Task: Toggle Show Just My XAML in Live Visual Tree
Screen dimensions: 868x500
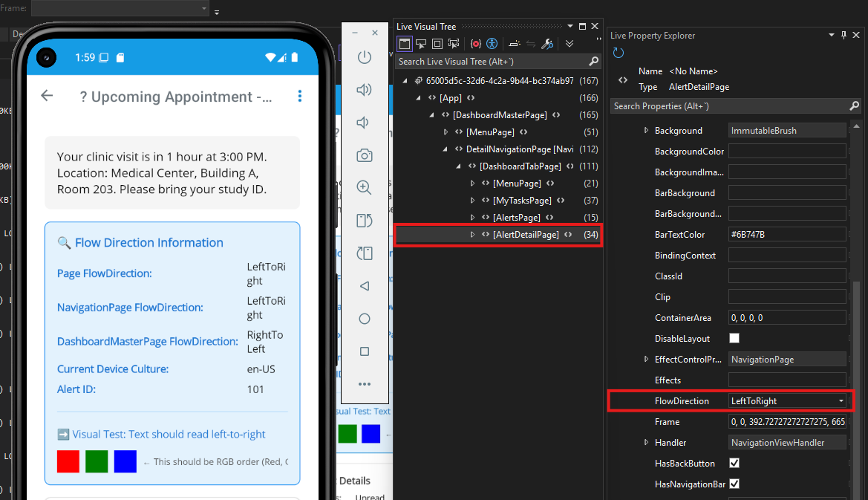Action: [x=405, y=44]
